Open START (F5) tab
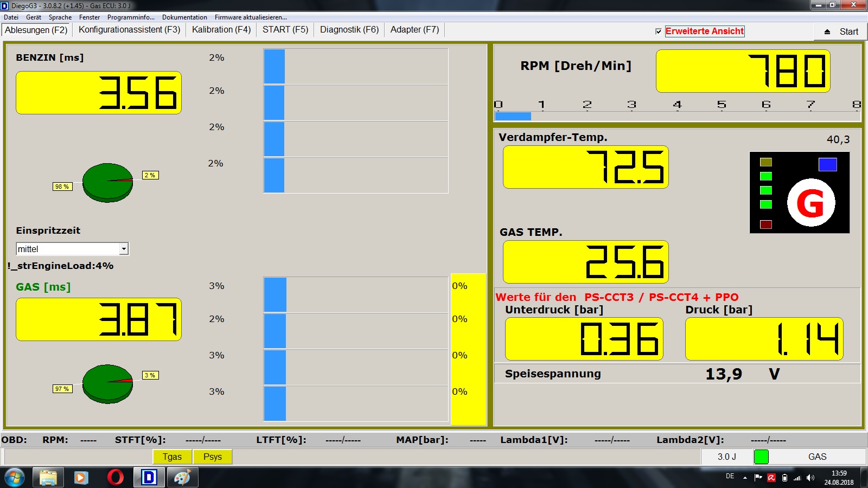This screenshot has width=868, height=488. (x=285, y=30)
